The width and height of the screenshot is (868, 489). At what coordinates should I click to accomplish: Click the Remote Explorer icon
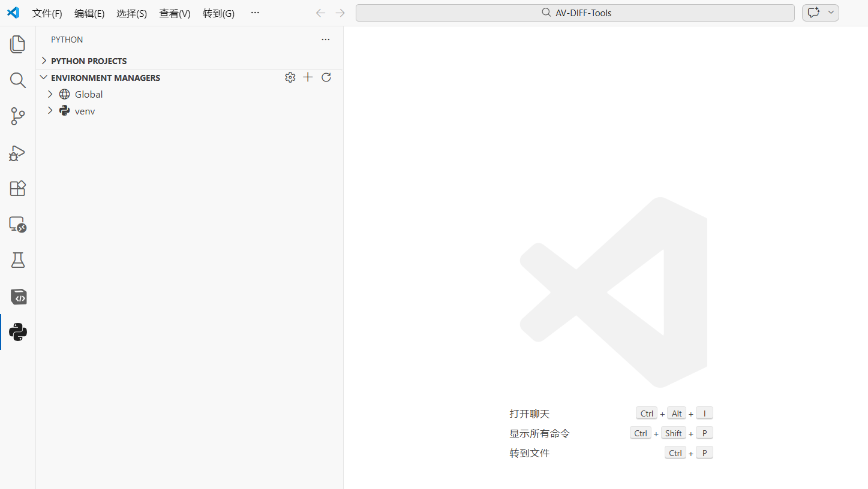pos(17,225)
